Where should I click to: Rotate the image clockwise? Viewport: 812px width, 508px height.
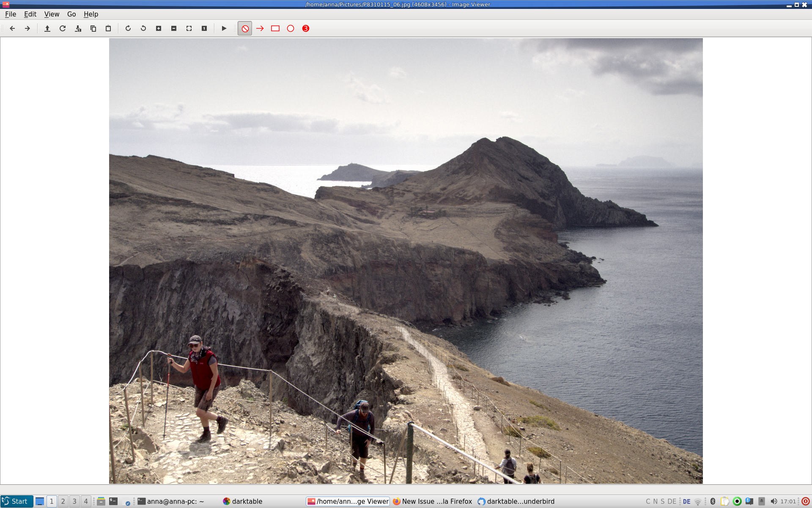point(128,28)
